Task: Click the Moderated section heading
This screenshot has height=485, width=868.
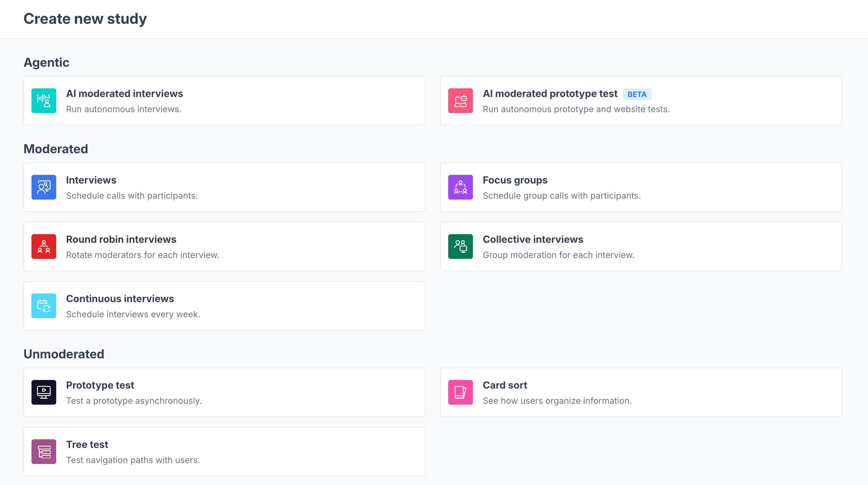Action: pos(56,149)
